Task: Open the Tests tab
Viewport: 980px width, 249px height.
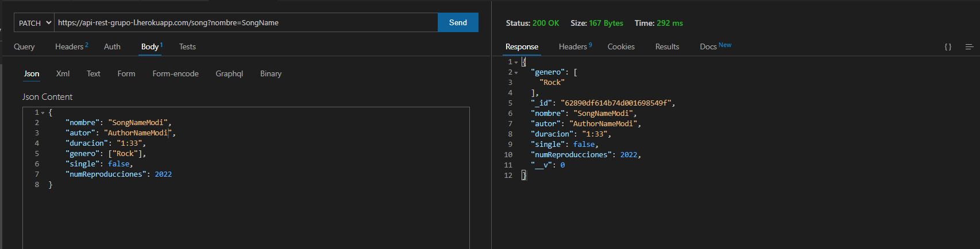Action: click(187, 46)
